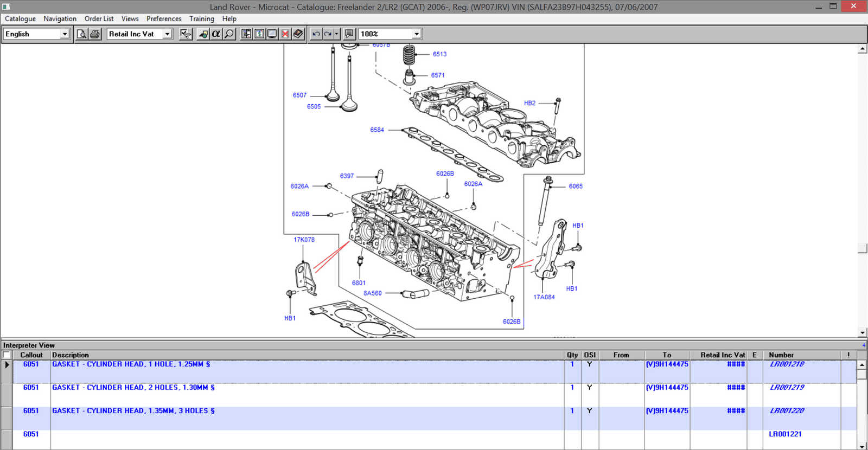Tick the select-all checkbox in Interpreter header
Screen dimensions: 868x450
click(7, 355)
